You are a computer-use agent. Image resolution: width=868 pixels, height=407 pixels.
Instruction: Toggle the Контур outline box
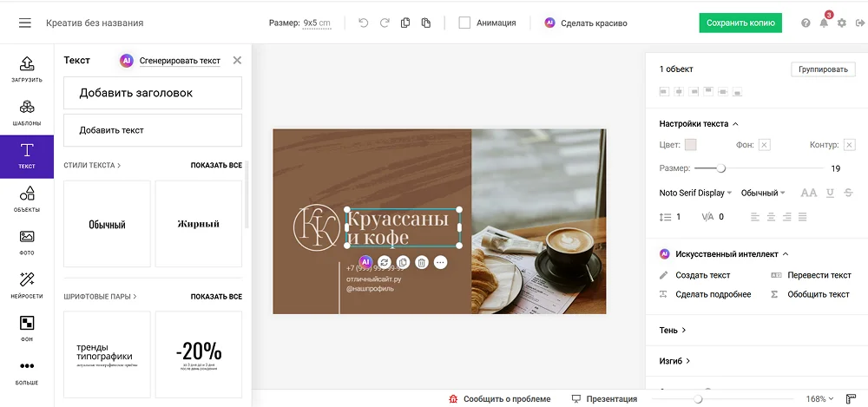pos(849,145)
